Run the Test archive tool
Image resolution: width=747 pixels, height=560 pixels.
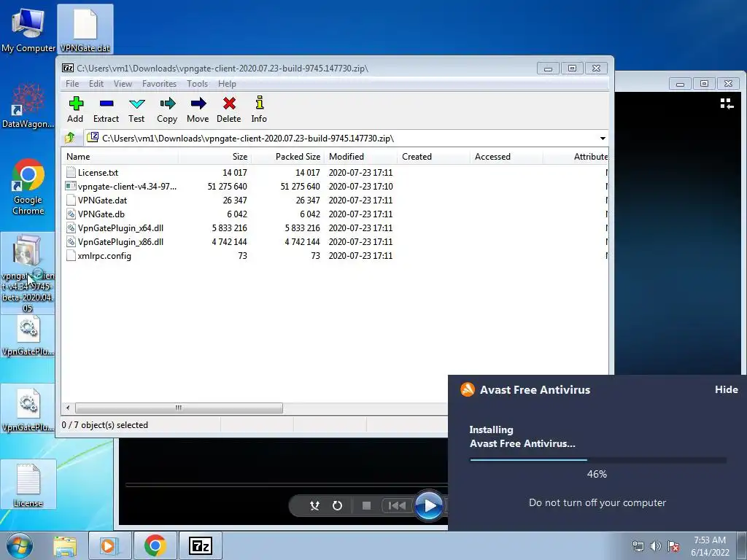pos(136,109)
